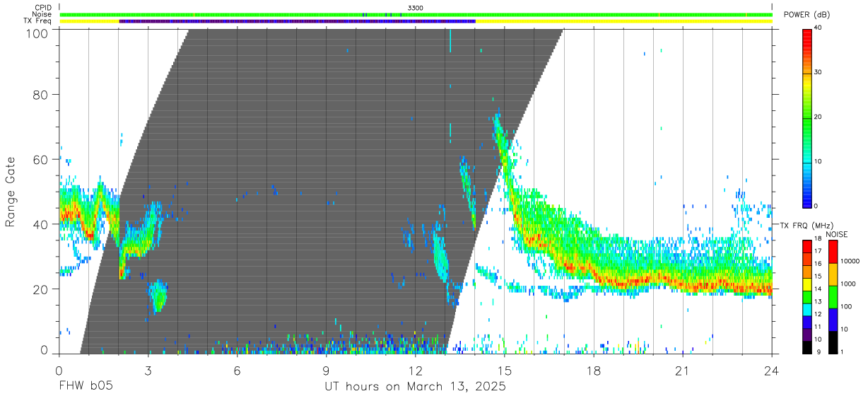This screenshot has height=401, width=868.
Task: Click the CPID label above the plot
Action: [43, 8]
